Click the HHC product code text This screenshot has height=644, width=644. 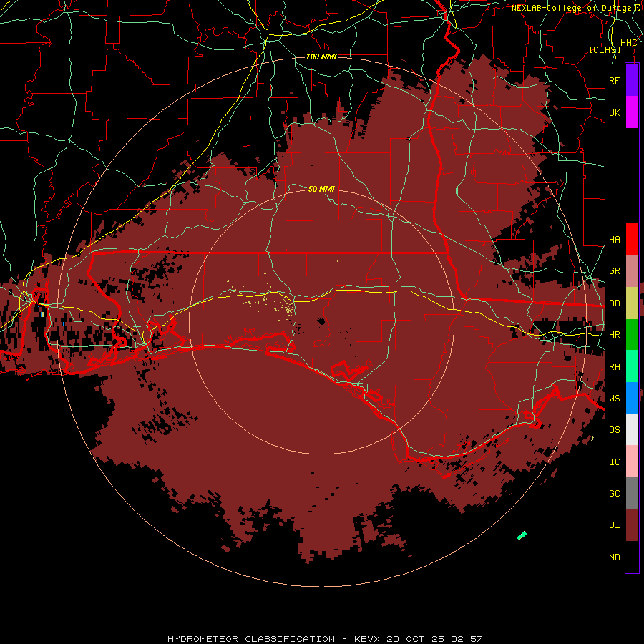628,42
